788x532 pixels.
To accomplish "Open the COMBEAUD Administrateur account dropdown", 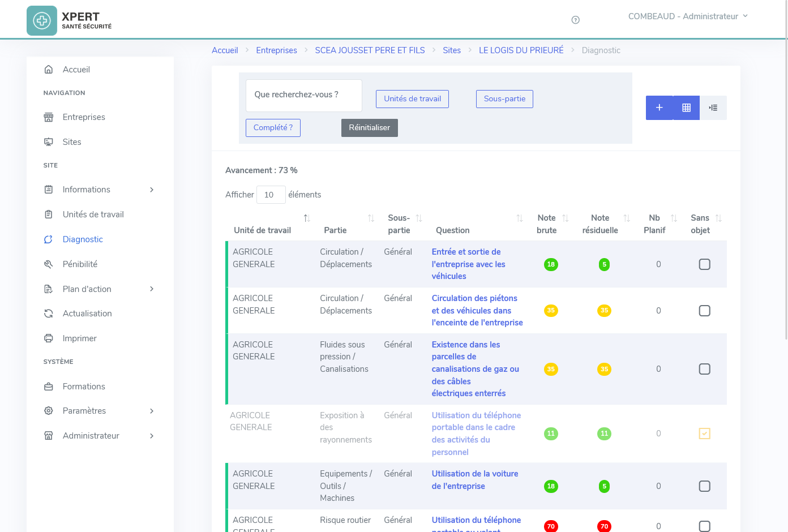I will click(x=687, y=16).
